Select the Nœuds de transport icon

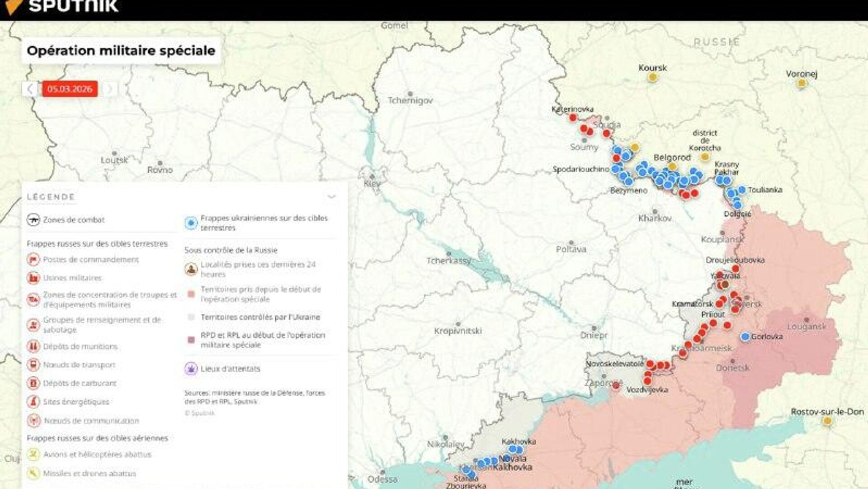coord(33,365)
